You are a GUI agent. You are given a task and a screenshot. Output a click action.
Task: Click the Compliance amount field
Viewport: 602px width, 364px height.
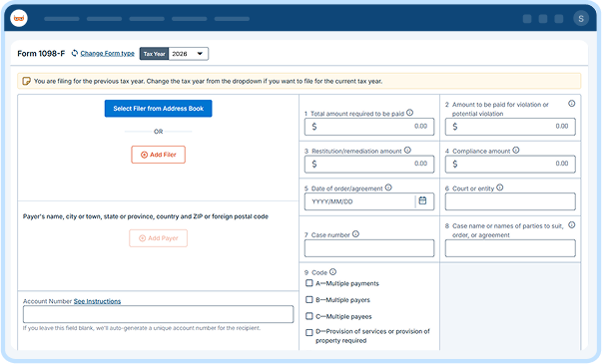pos(510,165)
